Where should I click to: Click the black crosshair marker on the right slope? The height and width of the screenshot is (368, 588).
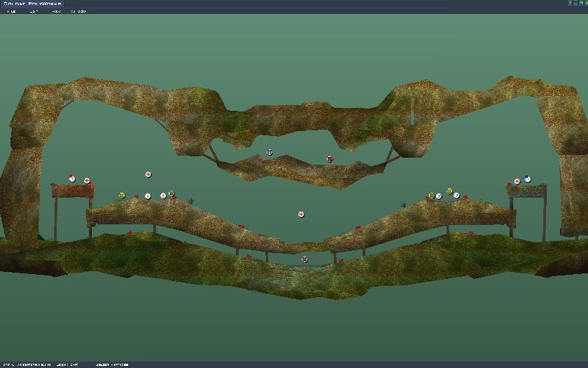(x=403, y=205)
